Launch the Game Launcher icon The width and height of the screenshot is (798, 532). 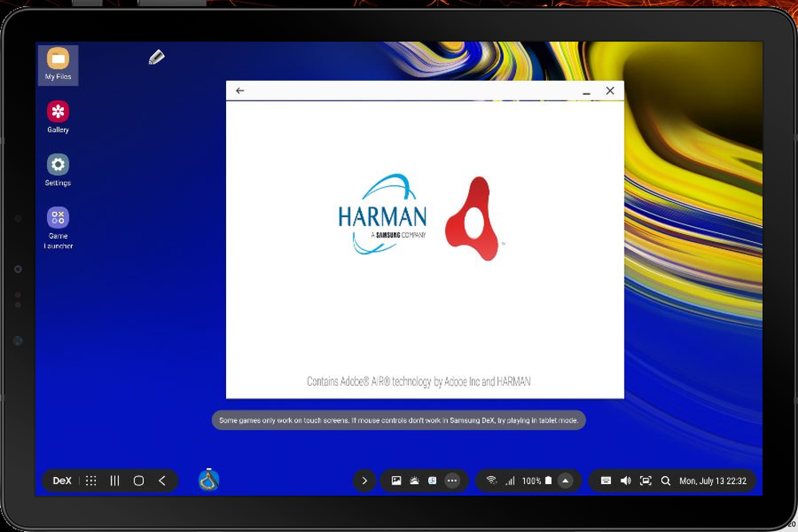pyautogui.click(x=58, y=228)
